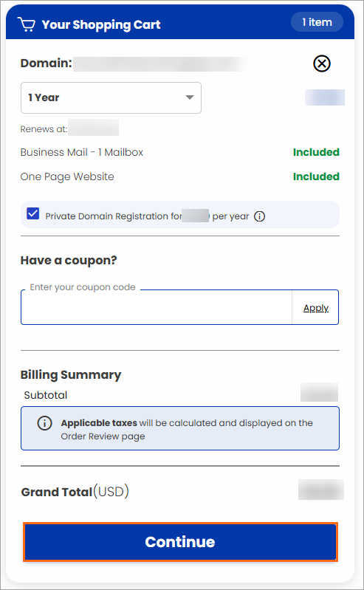
Task: Click the Grand Total (USD) label
Action: click(75, 491)
